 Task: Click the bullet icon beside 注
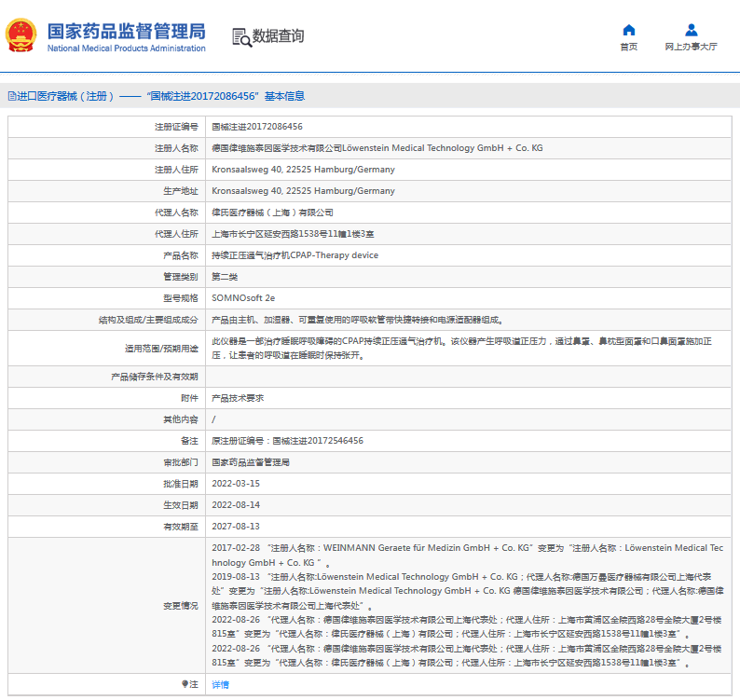click(185, 683)
